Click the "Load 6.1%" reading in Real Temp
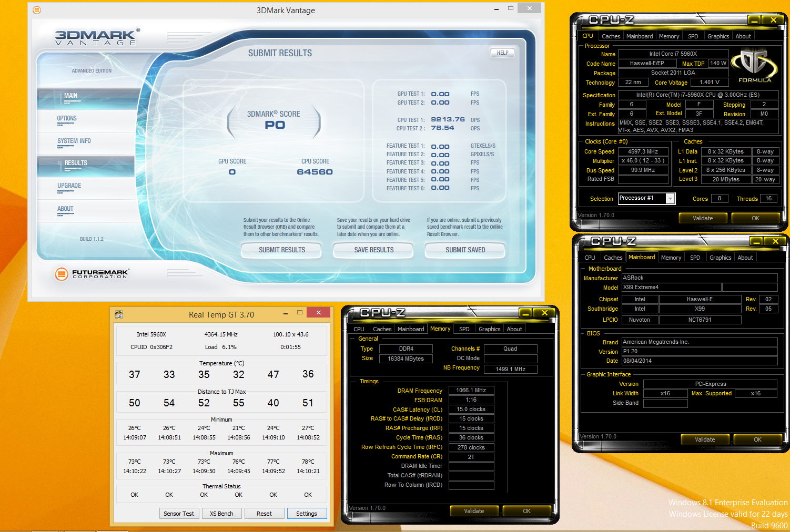This screenshot has width=790, height=532. (221, 347)
